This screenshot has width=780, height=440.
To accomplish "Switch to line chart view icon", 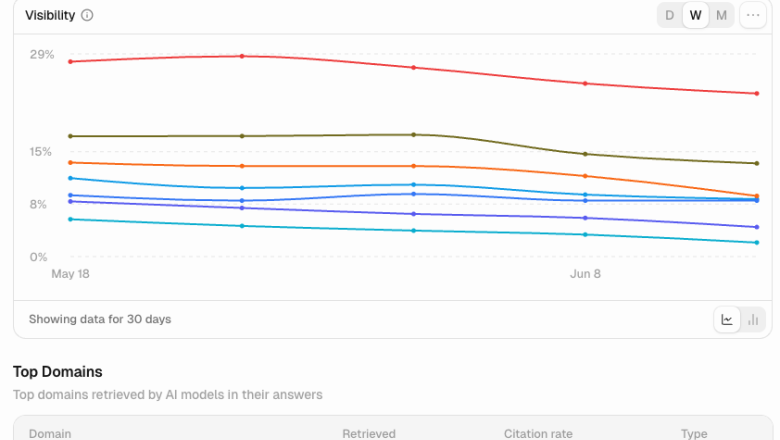I will pyautogui.click(x=727, y=320).
